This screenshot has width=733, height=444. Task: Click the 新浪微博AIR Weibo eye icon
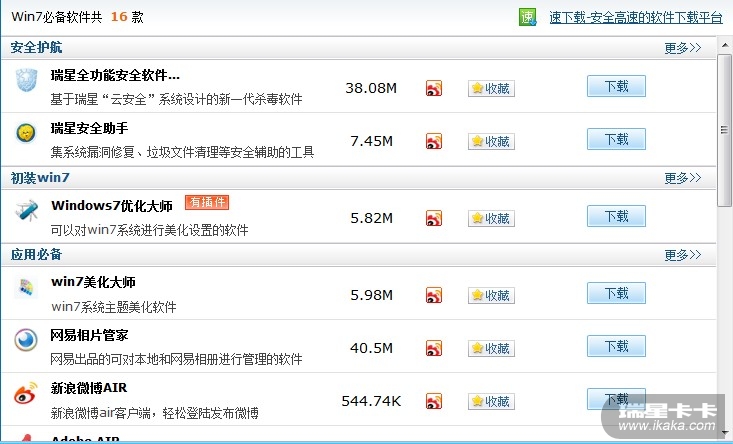click(26, 393)
